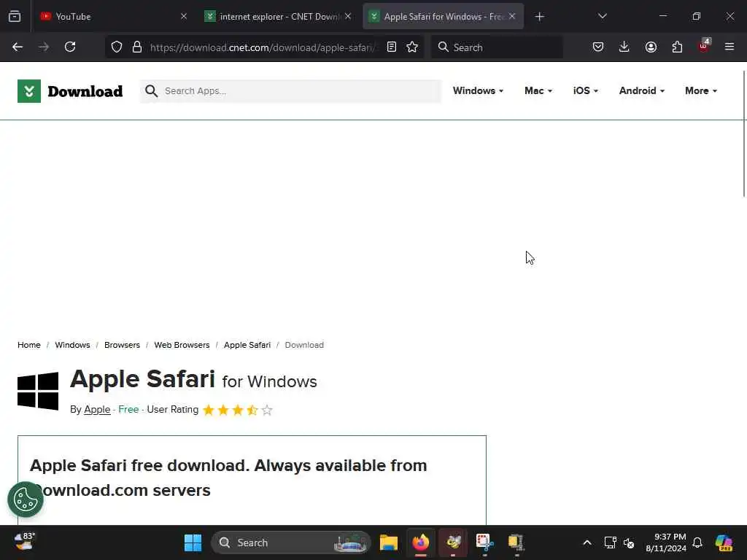This screenshot has height=560, width=747.
Task: Click page vertical scrollbar thumb
Action: [744, 133]
